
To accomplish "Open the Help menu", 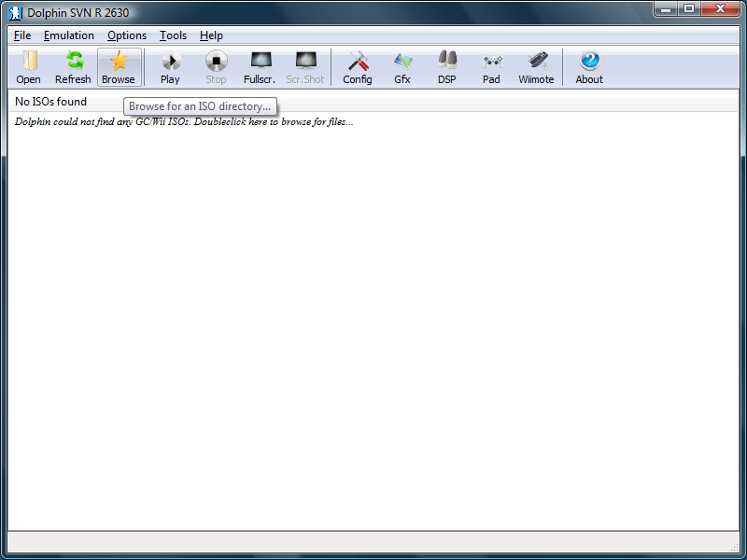I will pos(211,35).
